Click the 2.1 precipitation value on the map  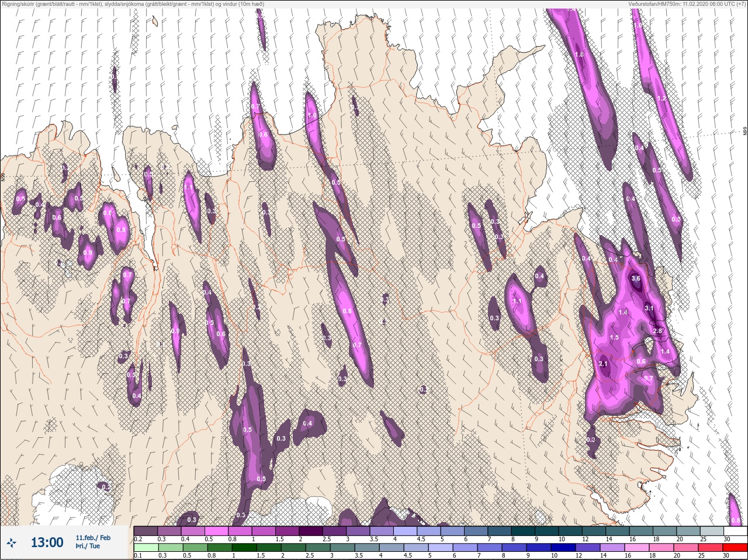tap(604, 364)
